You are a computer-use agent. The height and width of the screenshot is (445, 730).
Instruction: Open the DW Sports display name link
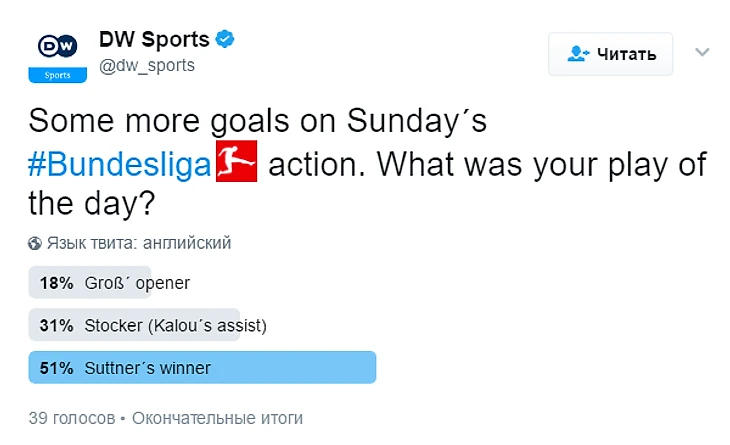click(153, 39)
